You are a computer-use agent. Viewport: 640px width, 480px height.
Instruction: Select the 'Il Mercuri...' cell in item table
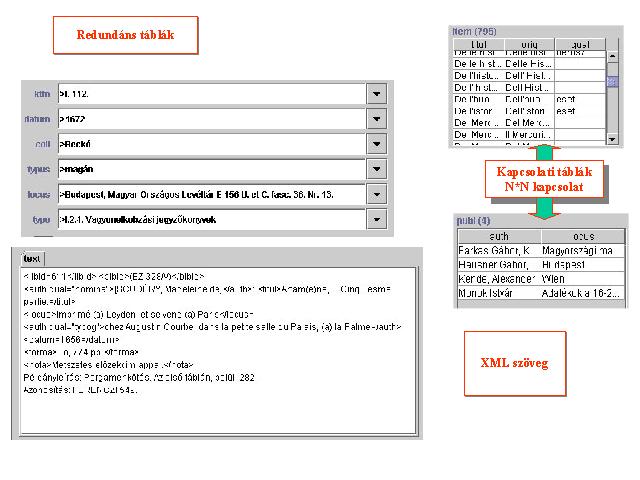pos(529,135)
